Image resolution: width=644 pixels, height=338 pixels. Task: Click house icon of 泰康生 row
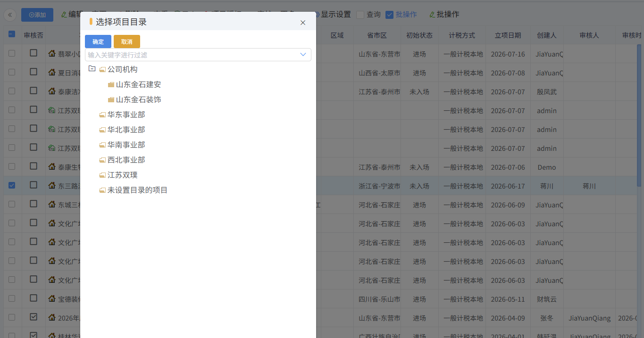coord(52,166)
